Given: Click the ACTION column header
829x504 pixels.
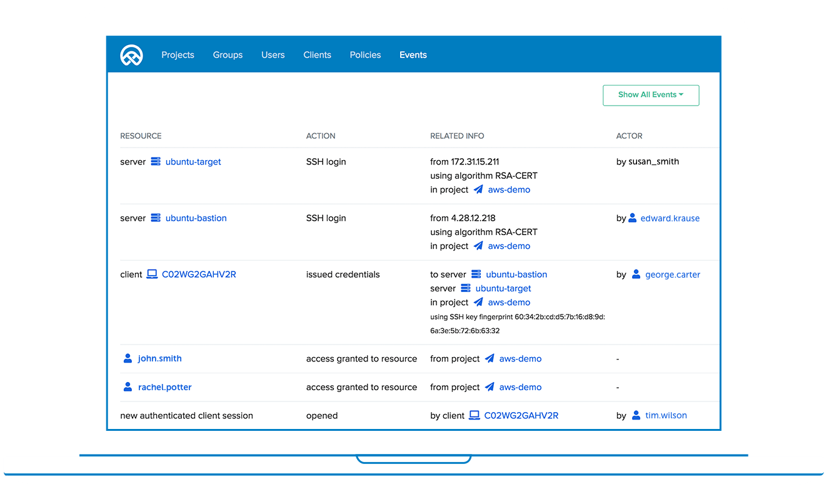Looking at the screenshot, I should 321,136.
